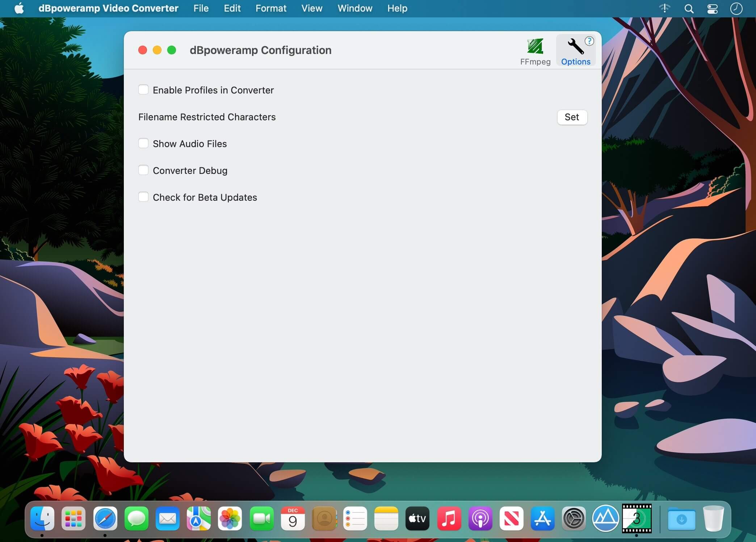Open Control Center in menu bar
756x542 pixels.
point(712,8)
